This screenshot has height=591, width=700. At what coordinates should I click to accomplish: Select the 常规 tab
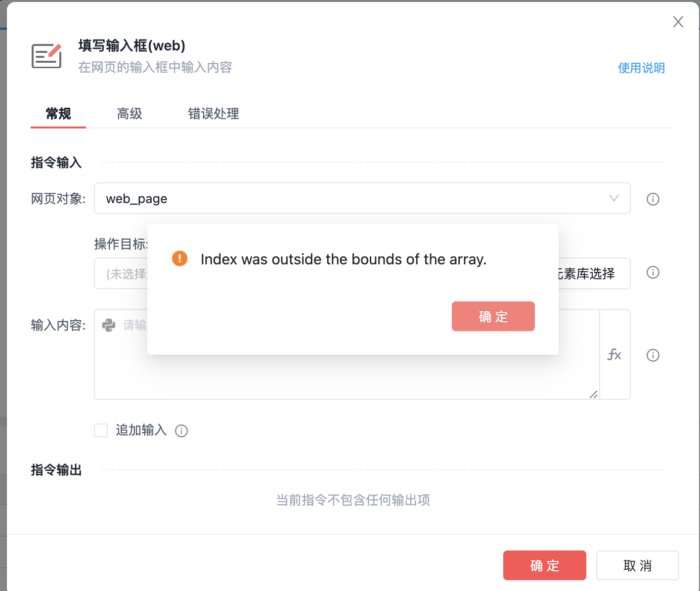click(x=58, y=114)
